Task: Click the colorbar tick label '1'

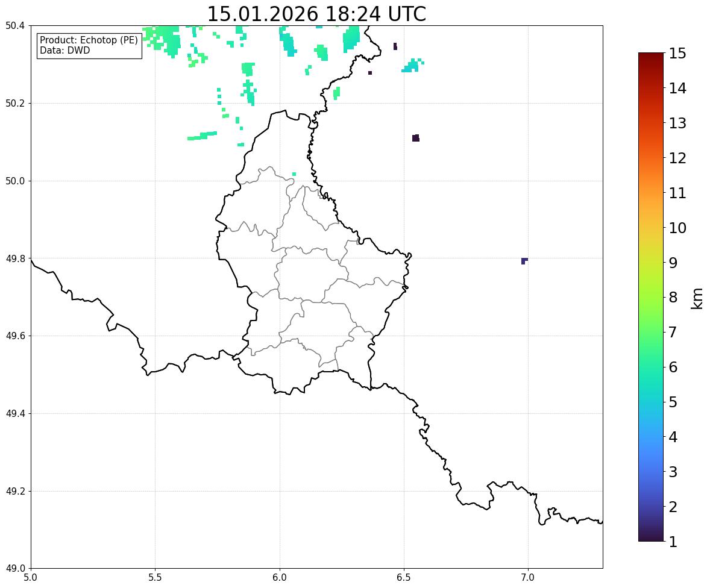Action: pyautogui.click(x=673, y=542)
